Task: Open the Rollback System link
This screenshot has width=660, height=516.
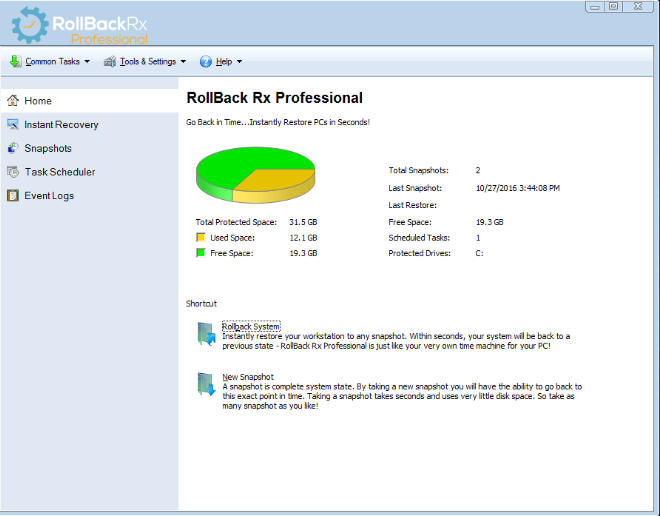Action: click(x=251, y=326)
